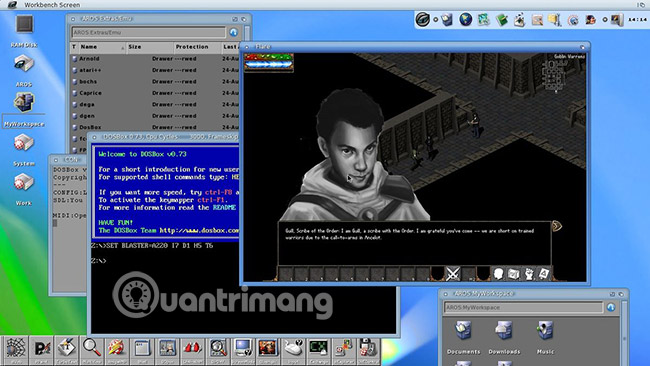Sort file list by Size column

coord(149,47)
